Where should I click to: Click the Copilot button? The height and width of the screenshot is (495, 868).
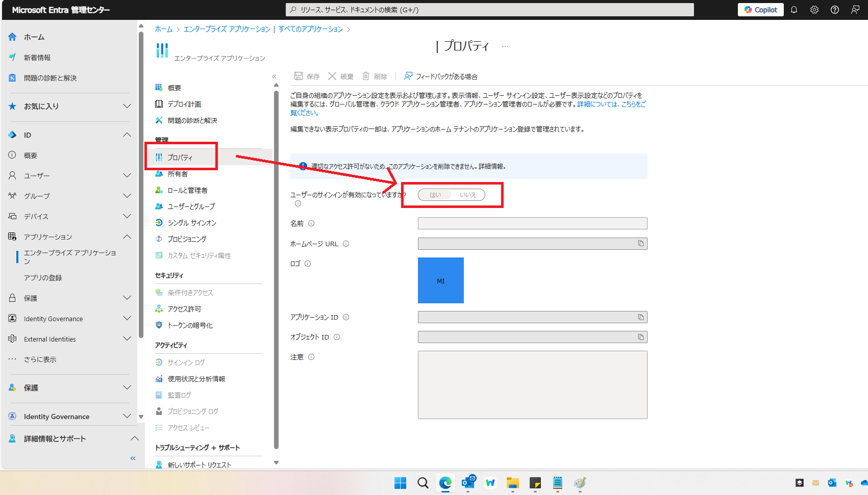pyautogui.click(x=760, y=10)
